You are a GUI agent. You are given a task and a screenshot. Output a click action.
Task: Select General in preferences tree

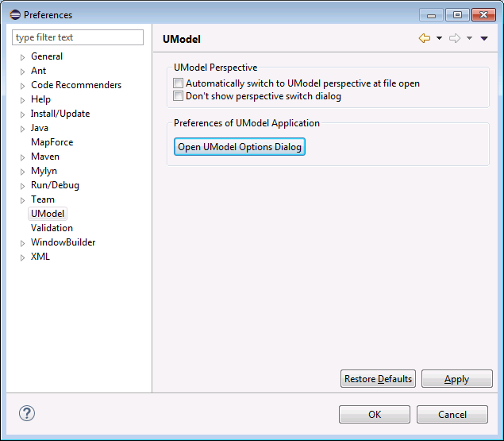47,56
